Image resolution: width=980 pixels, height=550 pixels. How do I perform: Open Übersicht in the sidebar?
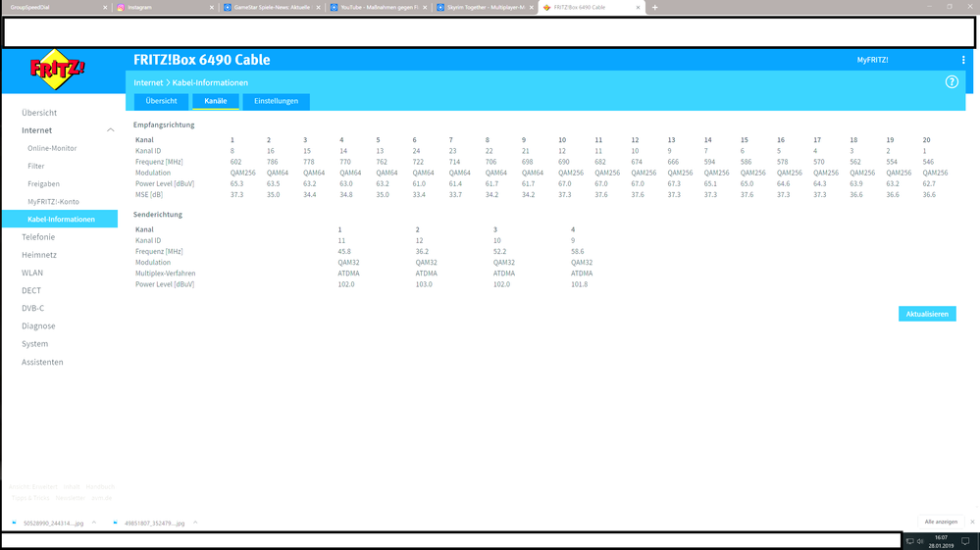click(x=39, y=113)
